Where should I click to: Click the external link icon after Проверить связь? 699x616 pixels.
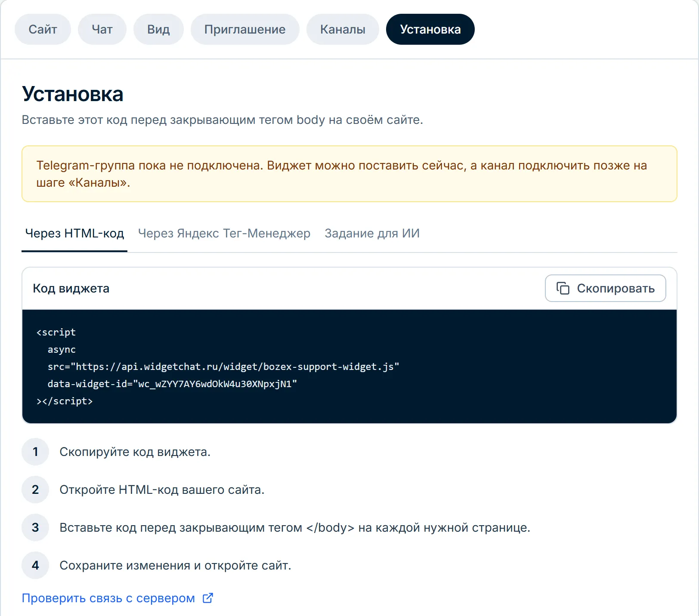(x=208, y=598)
